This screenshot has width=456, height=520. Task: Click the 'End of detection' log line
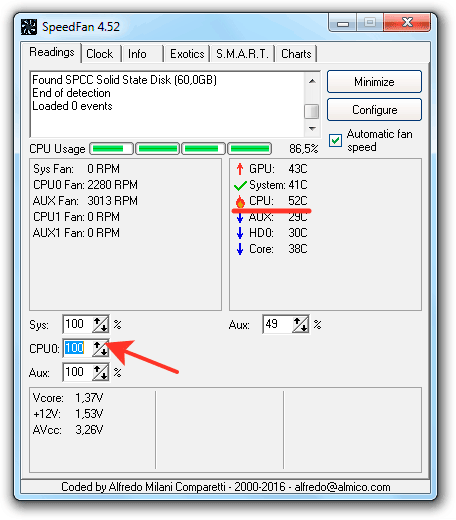pyautogui.click(x=71, y=93)
